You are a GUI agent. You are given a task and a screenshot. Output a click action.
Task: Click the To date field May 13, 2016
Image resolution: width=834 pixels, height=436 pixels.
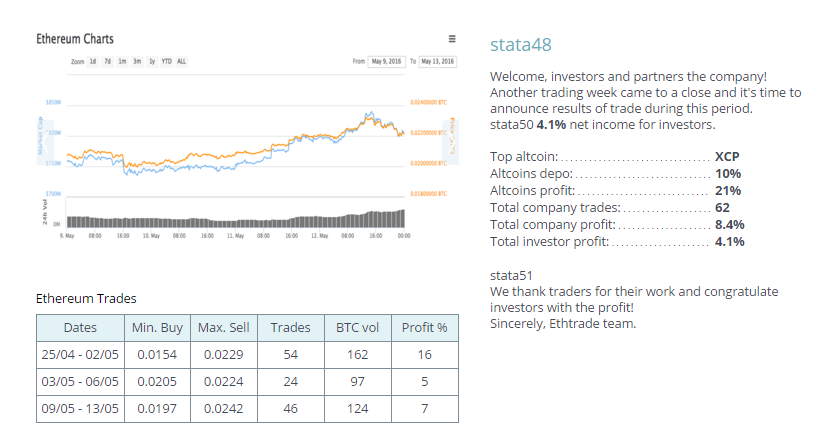pyautogui.click(x=438, y=62)
